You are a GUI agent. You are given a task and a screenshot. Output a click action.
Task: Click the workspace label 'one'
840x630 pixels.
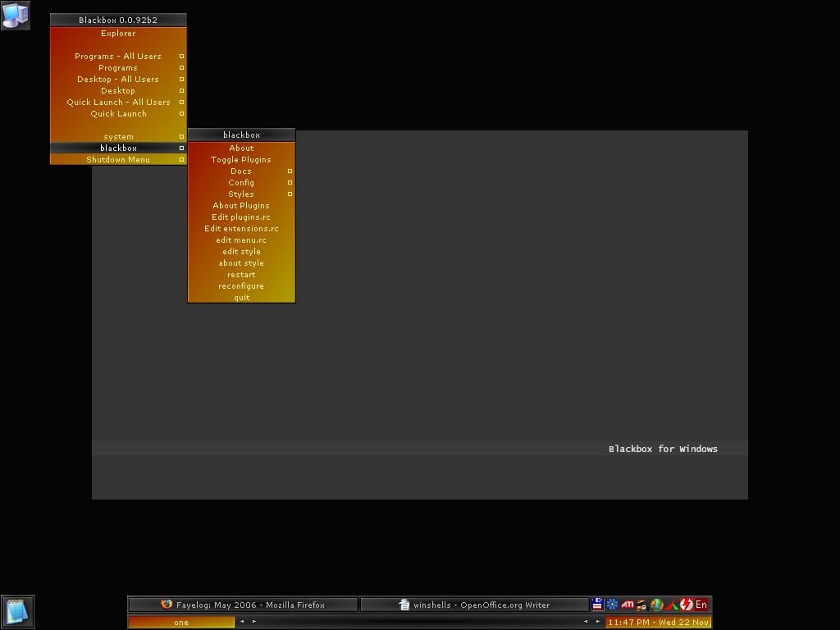tap(181, 622)
